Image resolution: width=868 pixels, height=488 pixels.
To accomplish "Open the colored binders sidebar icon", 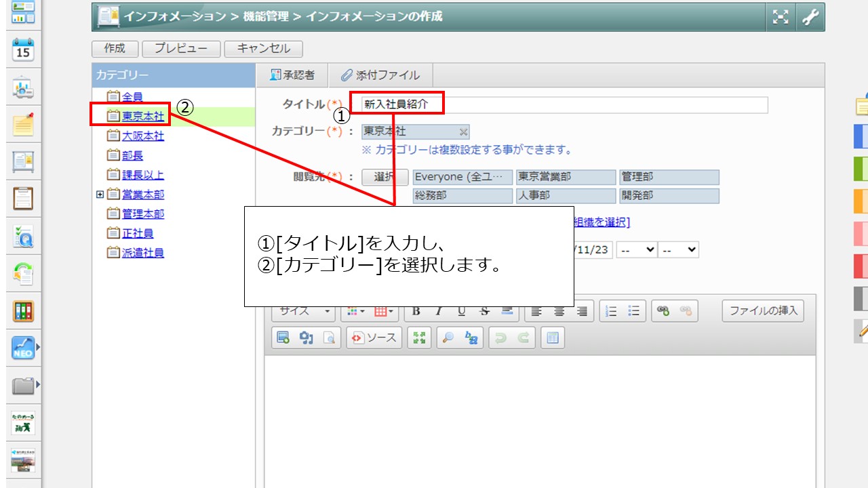I will [23, 310].
